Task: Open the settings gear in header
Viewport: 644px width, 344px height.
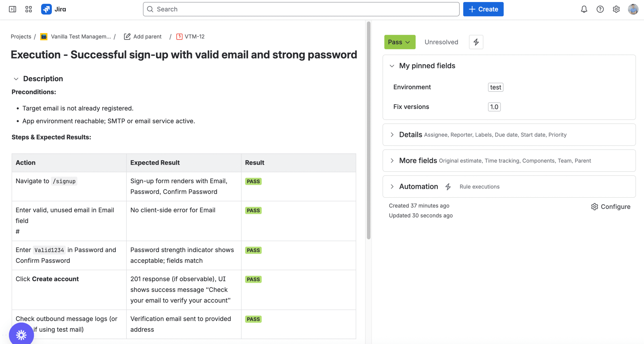Action: tap(616, 9)
